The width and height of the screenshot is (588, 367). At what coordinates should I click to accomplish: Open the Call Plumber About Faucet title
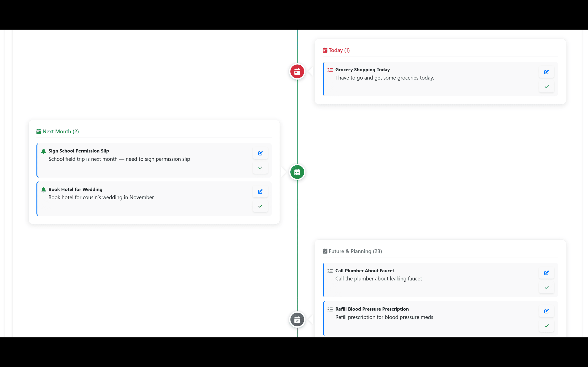(365, 271)
